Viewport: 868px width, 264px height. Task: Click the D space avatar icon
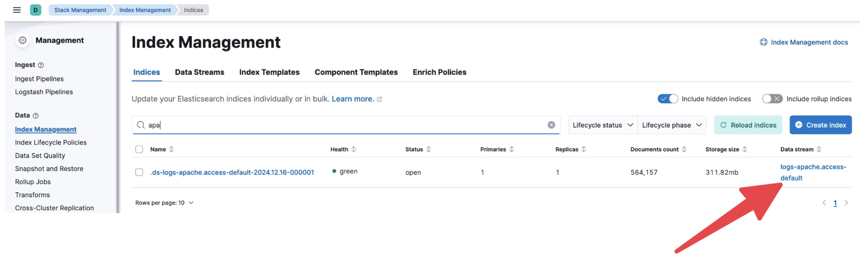pos(35,10)
